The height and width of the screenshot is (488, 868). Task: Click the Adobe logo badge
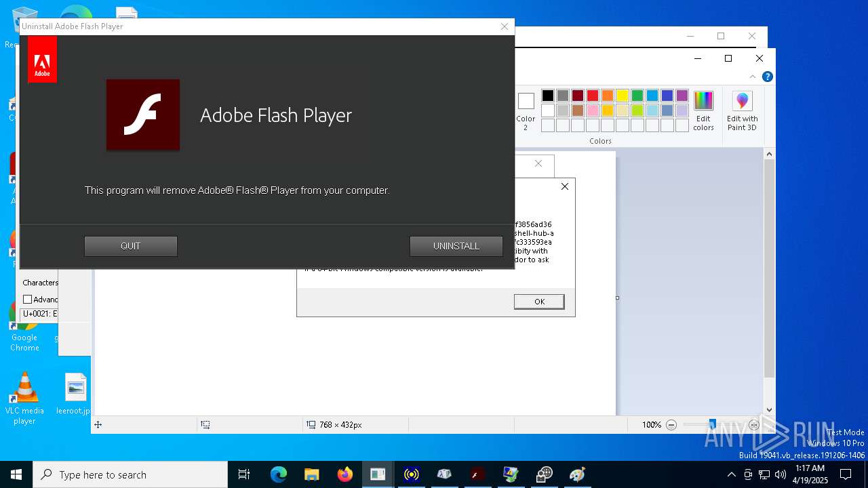point(42,60)
